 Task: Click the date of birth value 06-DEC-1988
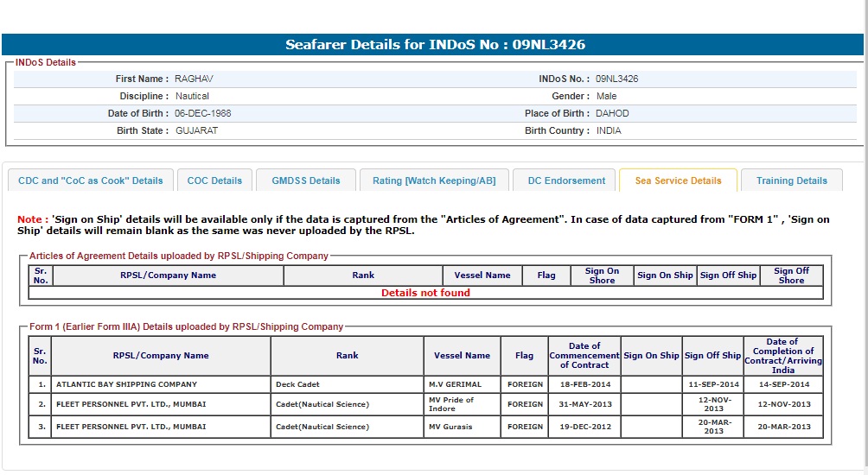[203, 113]
